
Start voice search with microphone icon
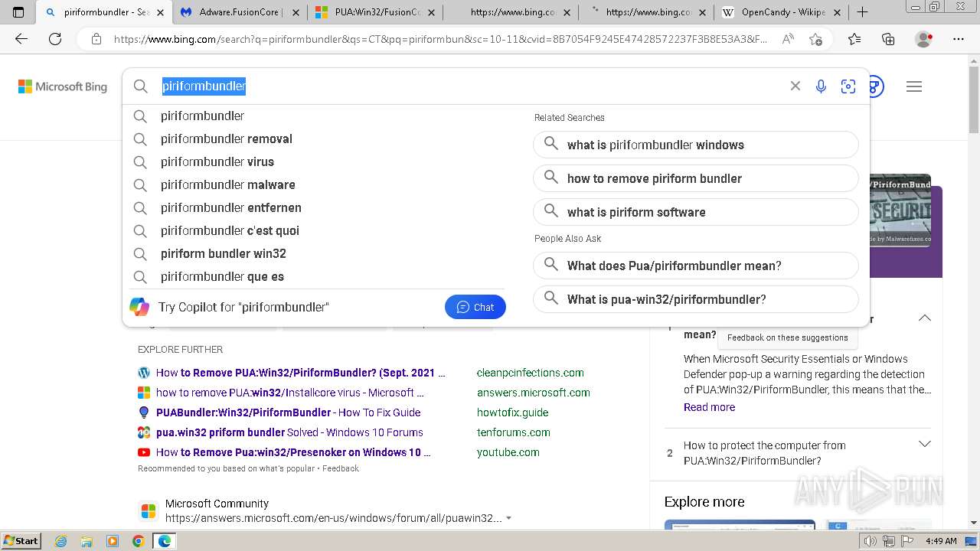pos(821,86)
